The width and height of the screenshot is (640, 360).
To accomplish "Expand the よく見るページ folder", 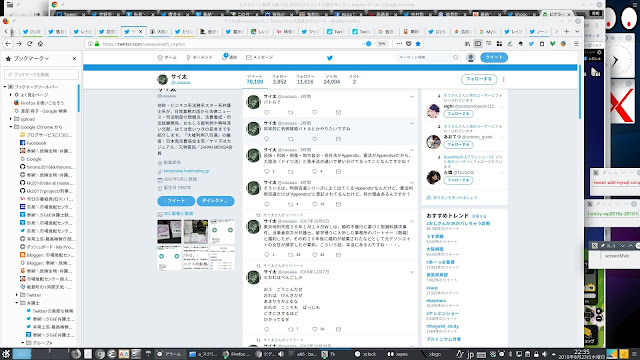I will point(11,95).
